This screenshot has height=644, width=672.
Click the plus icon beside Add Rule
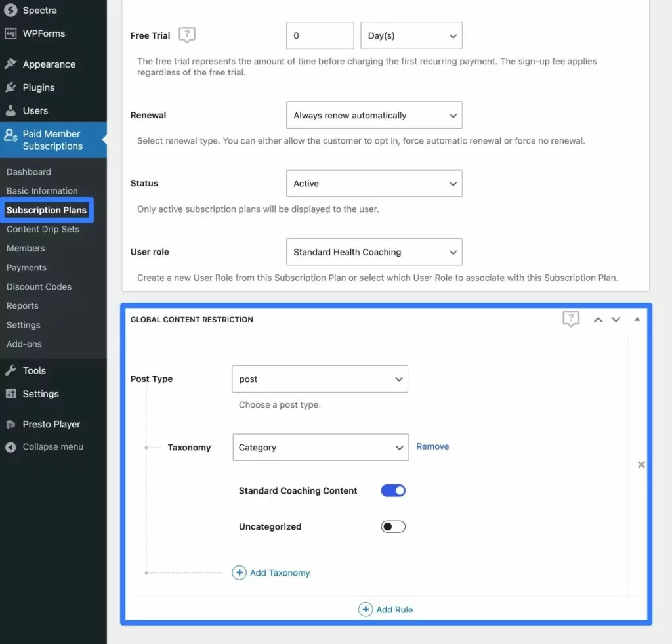tap(366, 609)
